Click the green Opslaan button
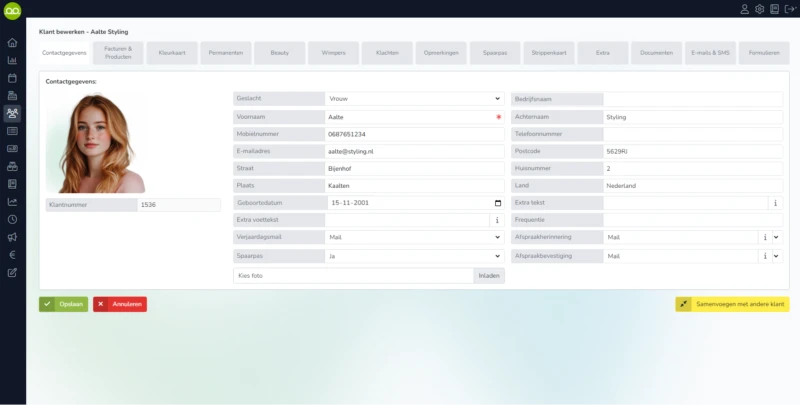 pyautogui.click(x=64, y=304)
